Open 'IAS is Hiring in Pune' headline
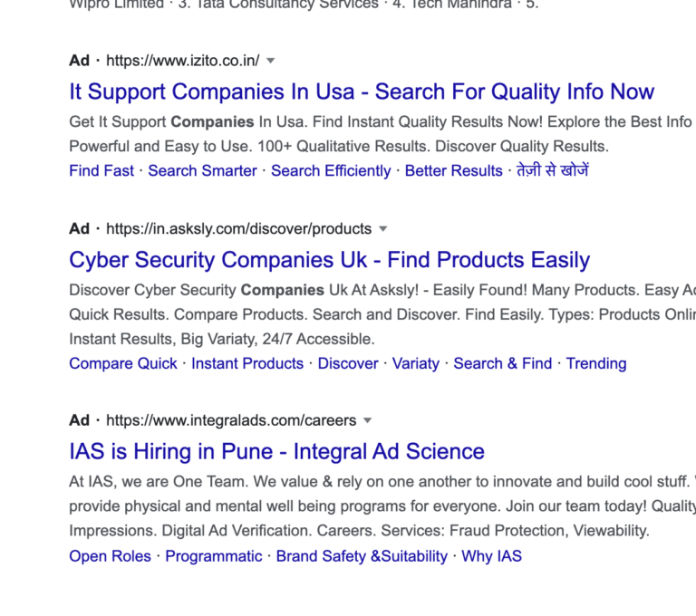The image size is (696, 616). pyautogui.click(x=276, y=452)
